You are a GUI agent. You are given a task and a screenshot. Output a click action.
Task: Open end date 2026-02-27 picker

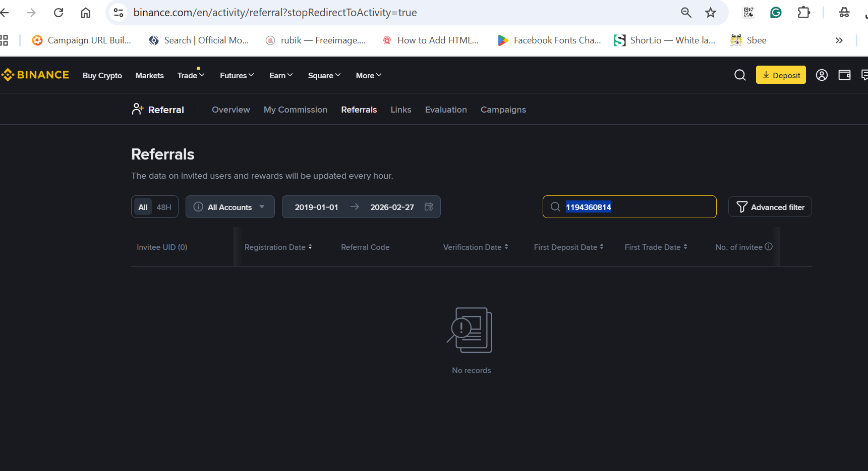[392, 207]
